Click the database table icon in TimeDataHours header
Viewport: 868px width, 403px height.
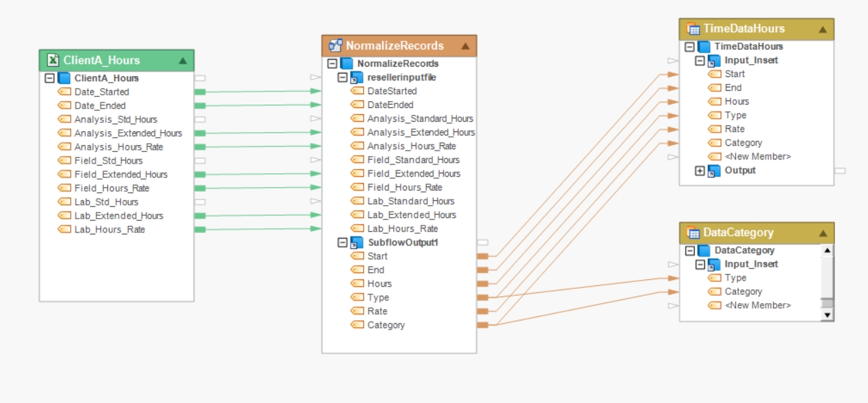(x=693, y=29)
